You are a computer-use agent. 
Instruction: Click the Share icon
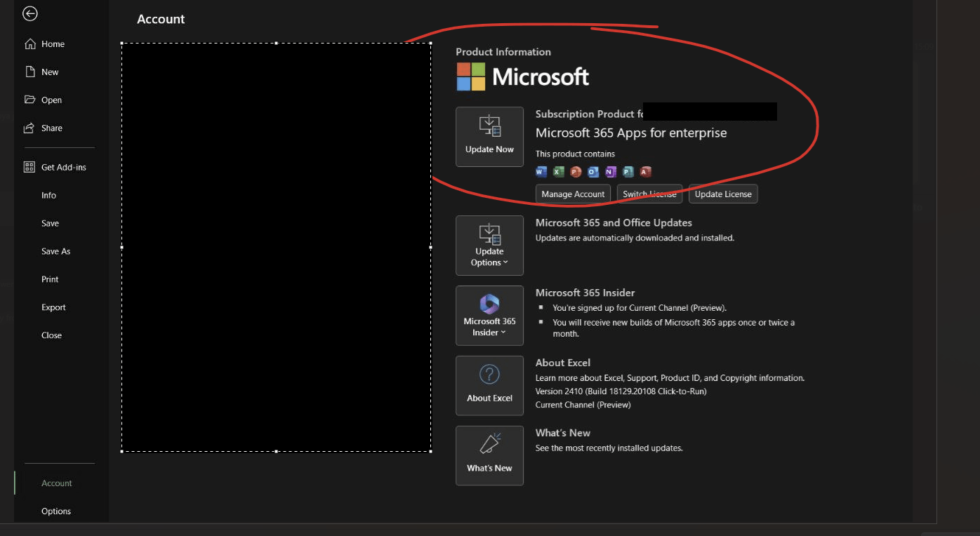pos(29,128)
